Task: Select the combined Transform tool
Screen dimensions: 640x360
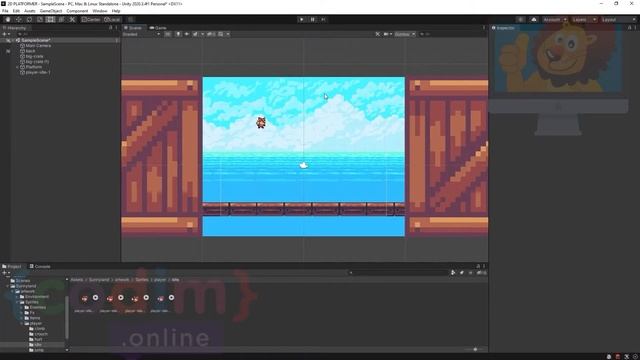Action: (x=61, y=20)
